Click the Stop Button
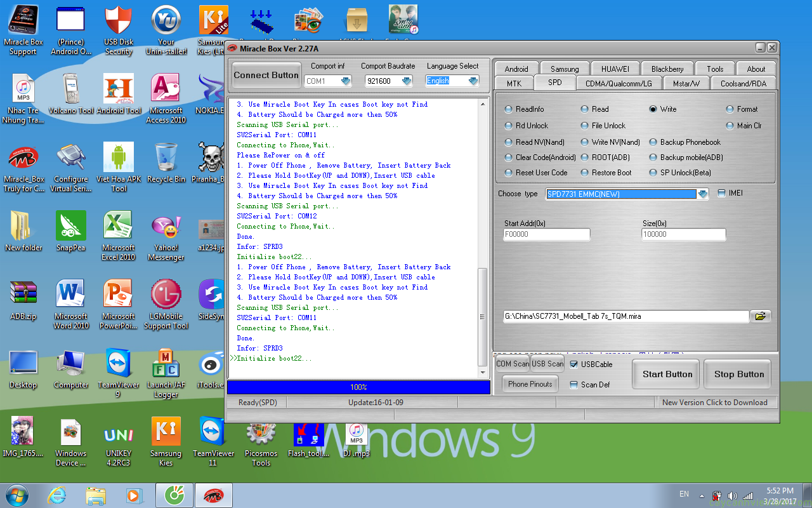 coord(738,374)
